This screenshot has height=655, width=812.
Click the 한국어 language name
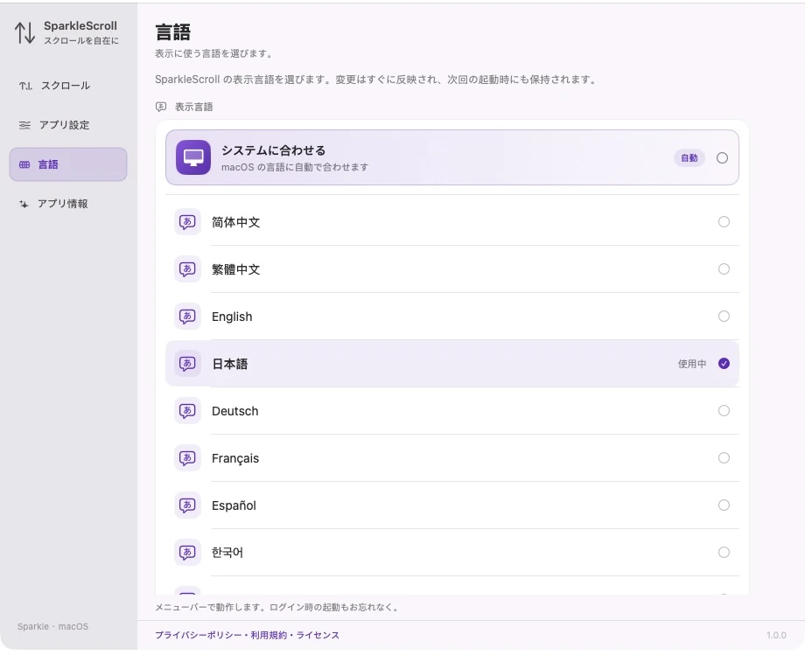[x=227, y=553]
